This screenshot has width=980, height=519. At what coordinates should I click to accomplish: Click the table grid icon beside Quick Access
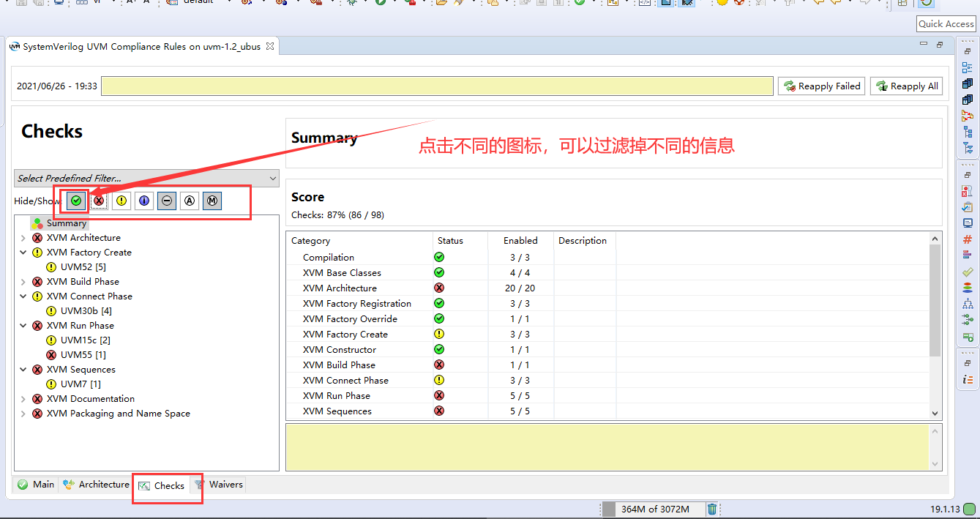903,4
